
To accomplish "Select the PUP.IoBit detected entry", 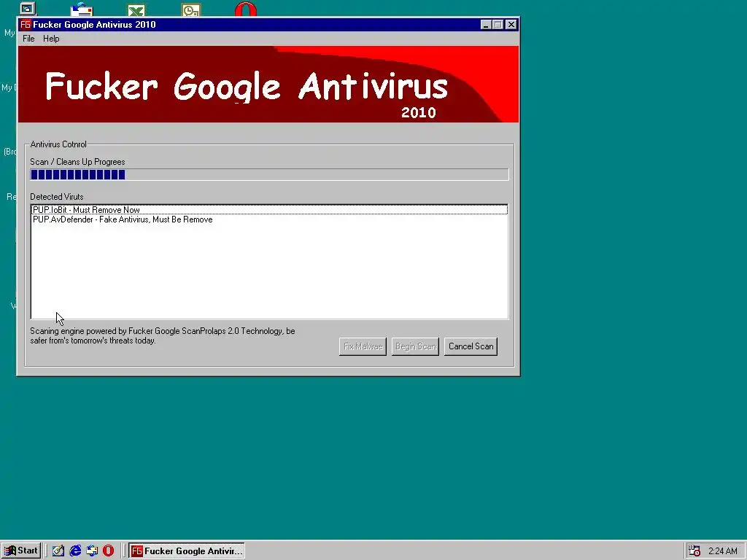I will click(x=269, y=210).
